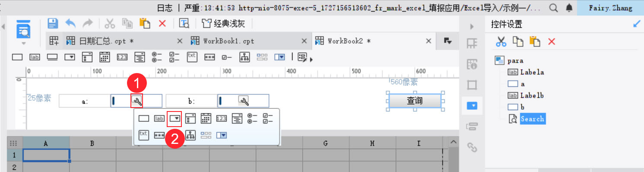Select cell A1 in the spreadsheet
The height and width of the screenshot is (172, 644).
[x=46, y=155]
